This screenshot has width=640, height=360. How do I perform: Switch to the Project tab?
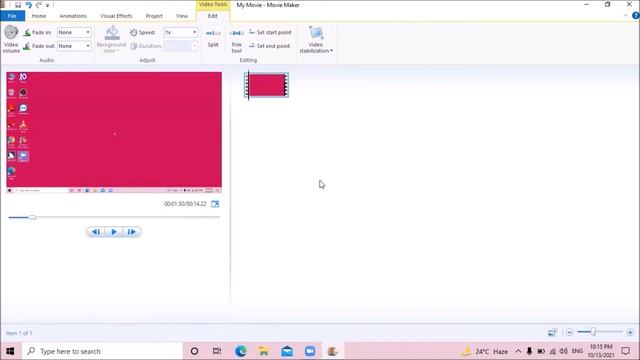154,16
